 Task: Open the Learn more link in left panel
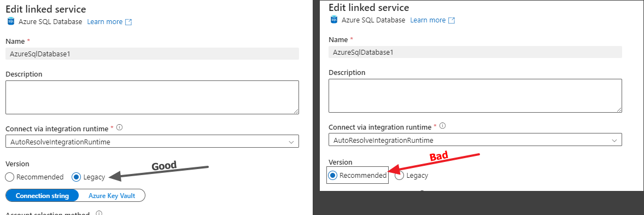pyautogui.click(x=105, y=22)
